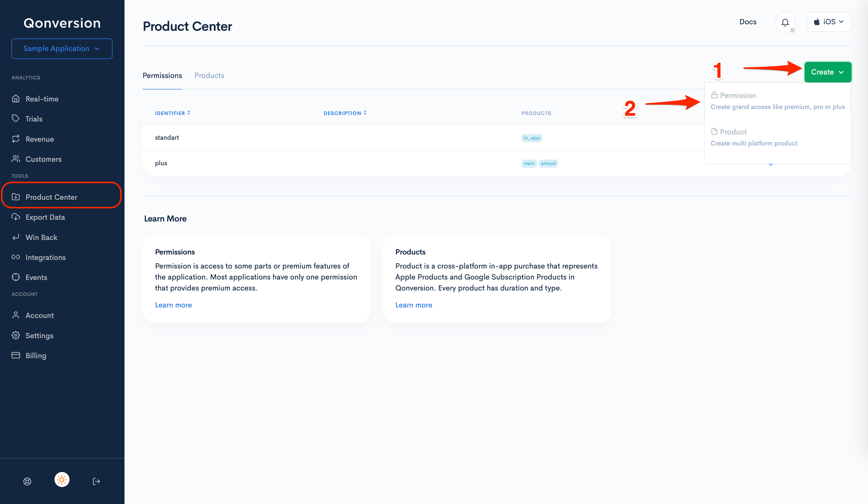Click the green Create button

click(x=828, y=72)
